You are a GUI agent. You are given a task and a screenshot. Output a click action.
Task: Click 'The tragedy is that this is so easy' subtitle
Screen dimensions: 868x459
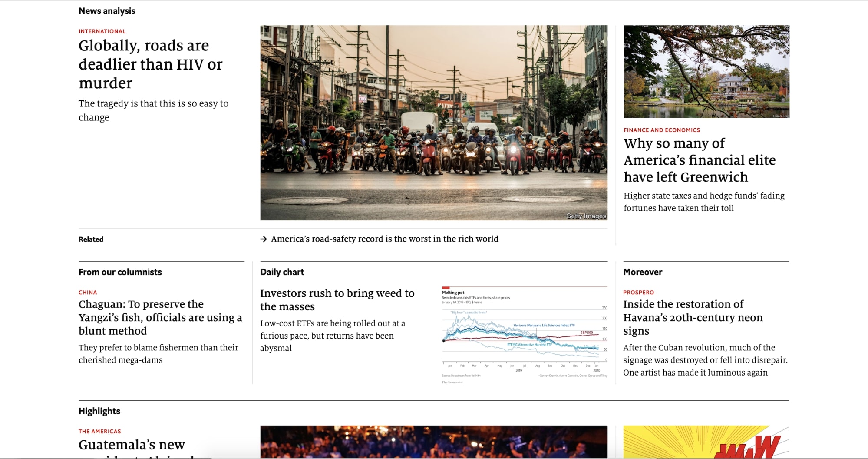153,110
